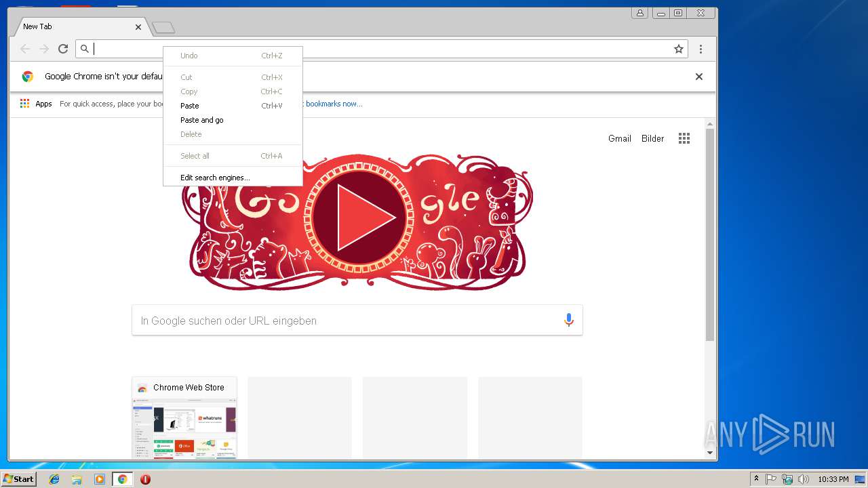Dismiss the default browser notification bar
The width and height of the screenshot is (868, 488).
click(x=699, y=77)
